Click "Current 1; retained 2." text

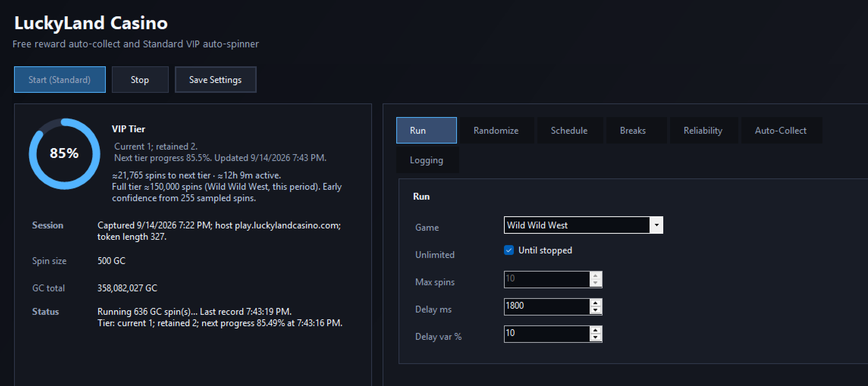coord(156,146)
